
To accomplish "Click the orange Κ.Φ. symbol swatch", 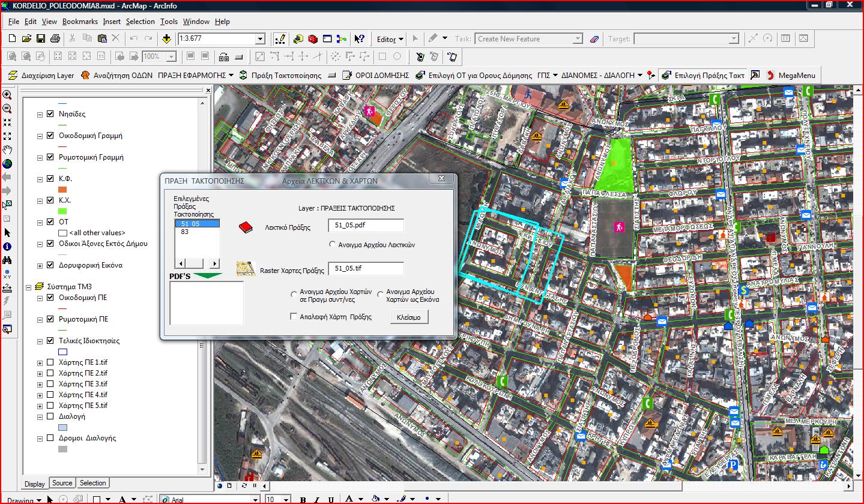I will point(62,190).
